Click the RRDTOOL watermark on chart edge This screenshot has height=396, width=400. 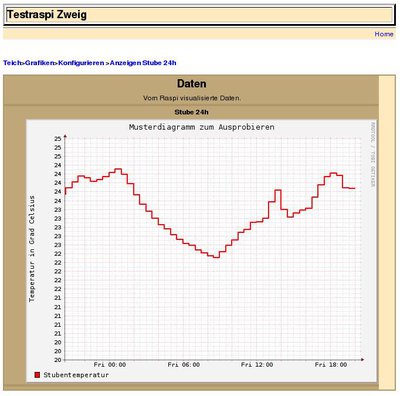[373, 154]
